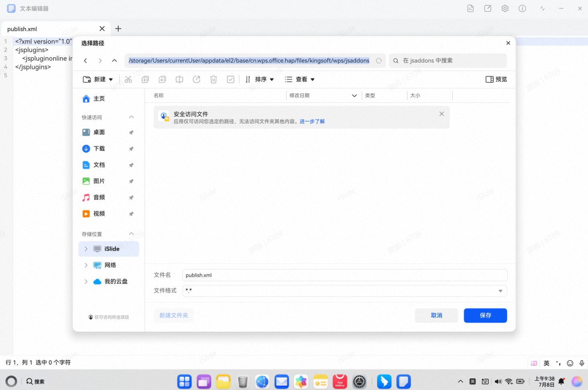Toggle the 预览 preview pane
The image size is (588, 390).
[x=496, y=80]
